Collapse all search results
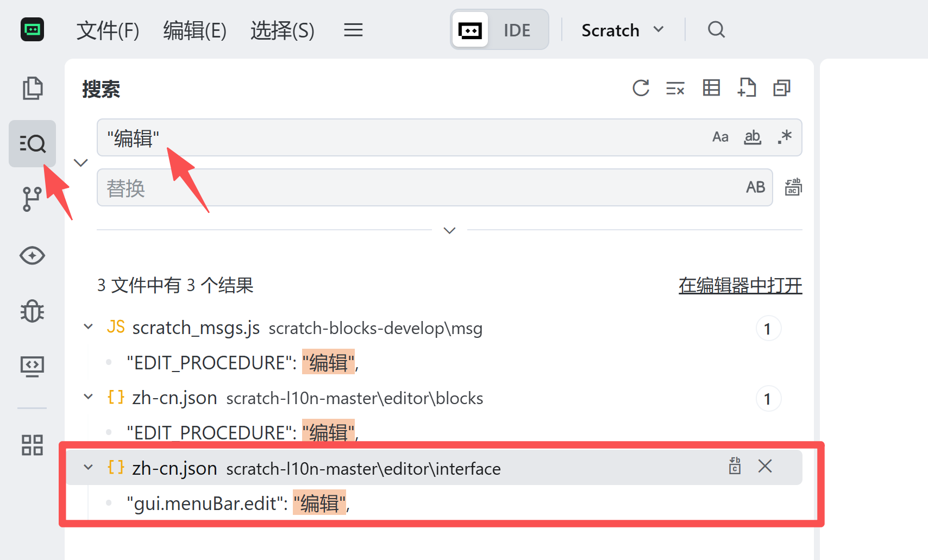Image resolution: width=928 pixels, height=560 pixels. [782, 88]
